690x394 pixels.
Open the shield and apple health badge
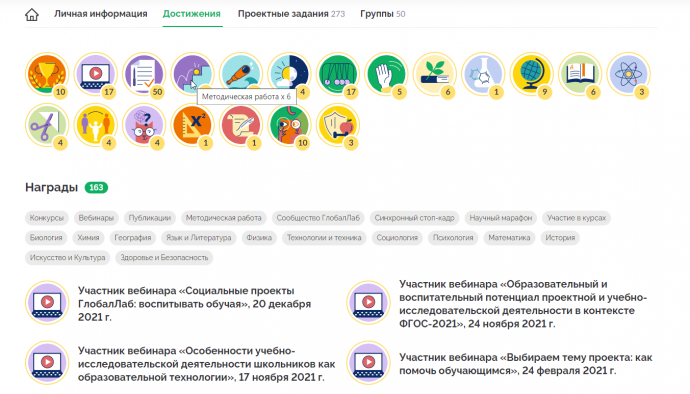(338, 125)
